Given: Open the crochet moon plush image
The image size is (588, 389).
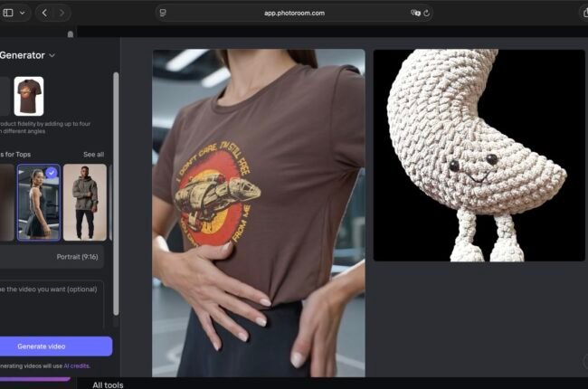Looking at the screenshot, I should (479, 156).
